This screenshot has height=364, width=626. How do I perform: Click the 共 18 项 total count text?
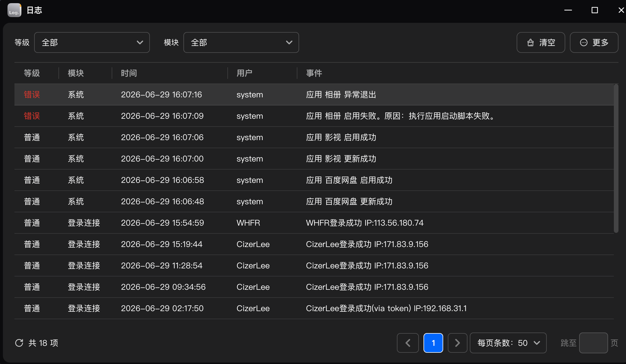click(x=43, y=343)
